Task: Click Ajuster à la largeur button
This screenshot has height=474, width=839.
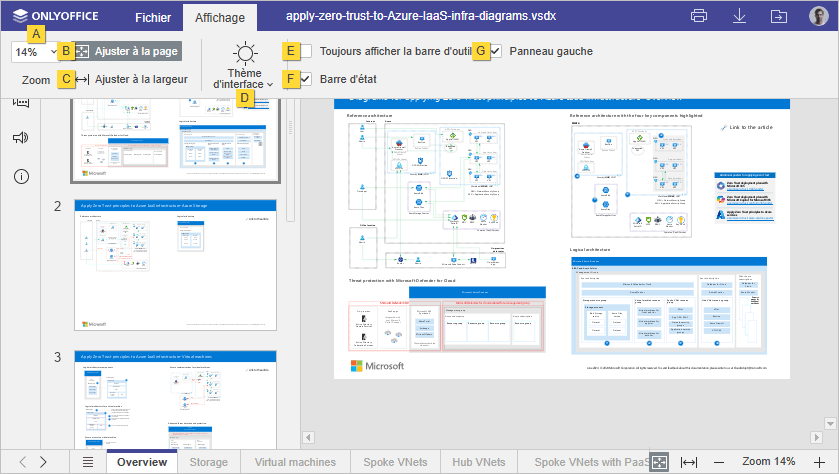Action: [x=132, y=79]
